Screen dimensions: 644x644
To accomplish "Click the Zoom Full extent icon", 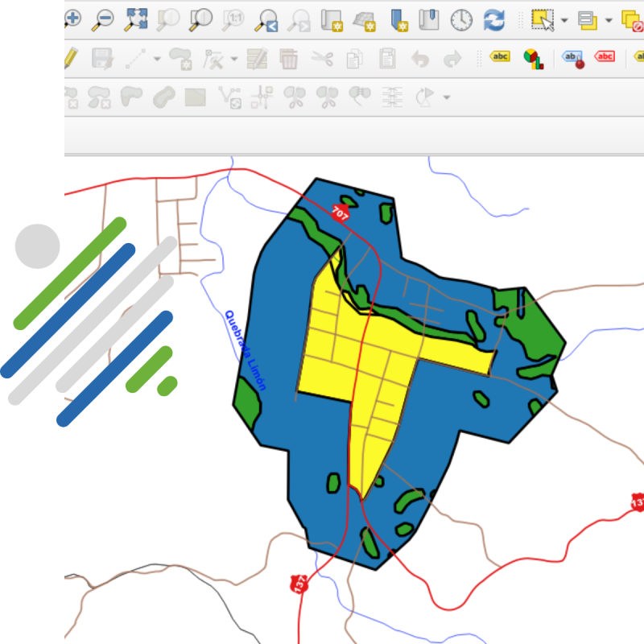I will [135, 19].
